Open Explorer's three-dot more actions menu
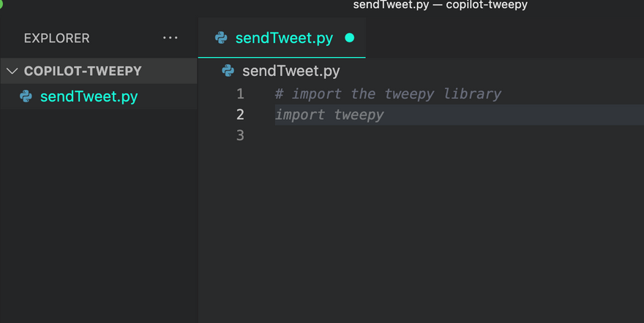 click(x=171, y=38)
